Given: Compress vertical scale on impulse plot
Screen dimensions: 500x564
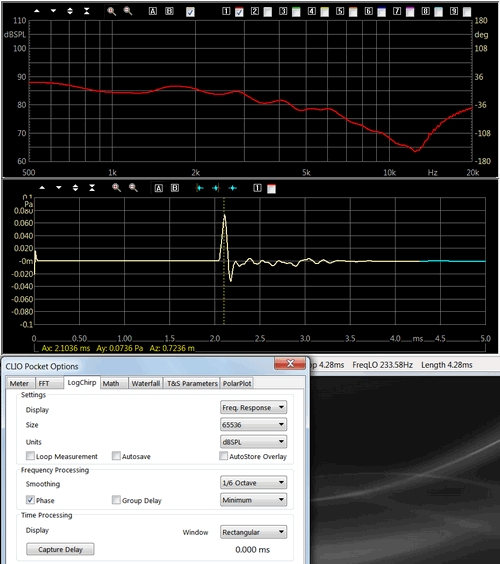Looking at the screenshot, I should point(92,188).
